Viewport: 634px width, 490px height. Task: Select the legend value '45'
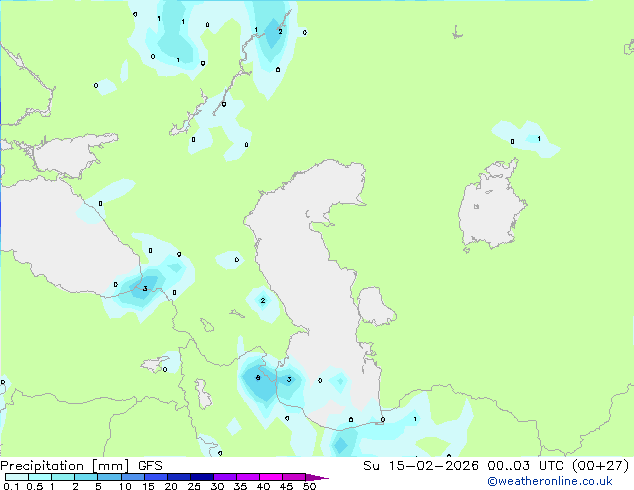pos(286,486)
